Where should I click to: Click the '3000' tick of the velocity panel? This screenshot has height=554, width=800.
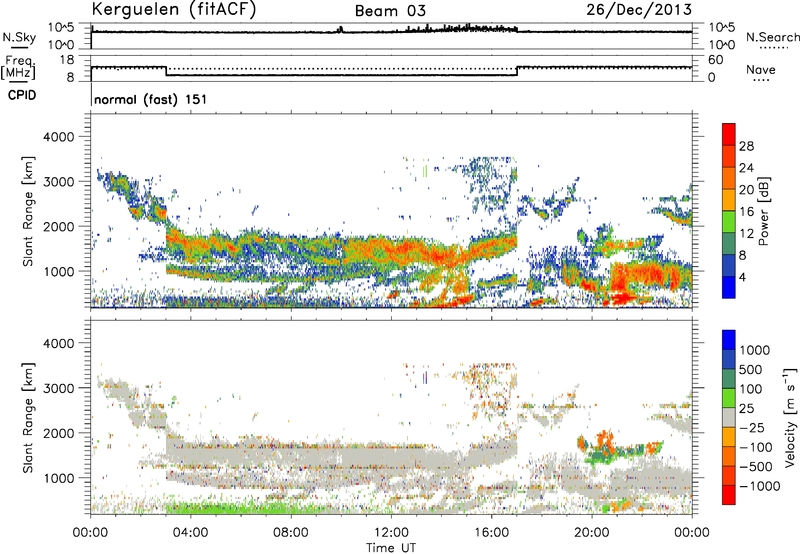click(58, 388)
